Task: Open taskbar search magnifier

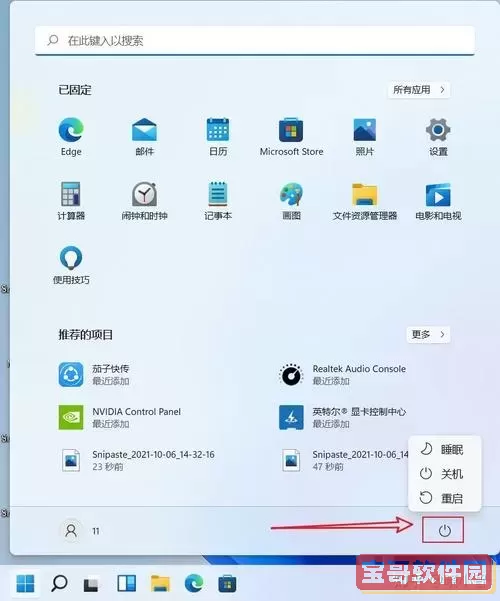Action: pyautogui.click(x=59, y=584)
